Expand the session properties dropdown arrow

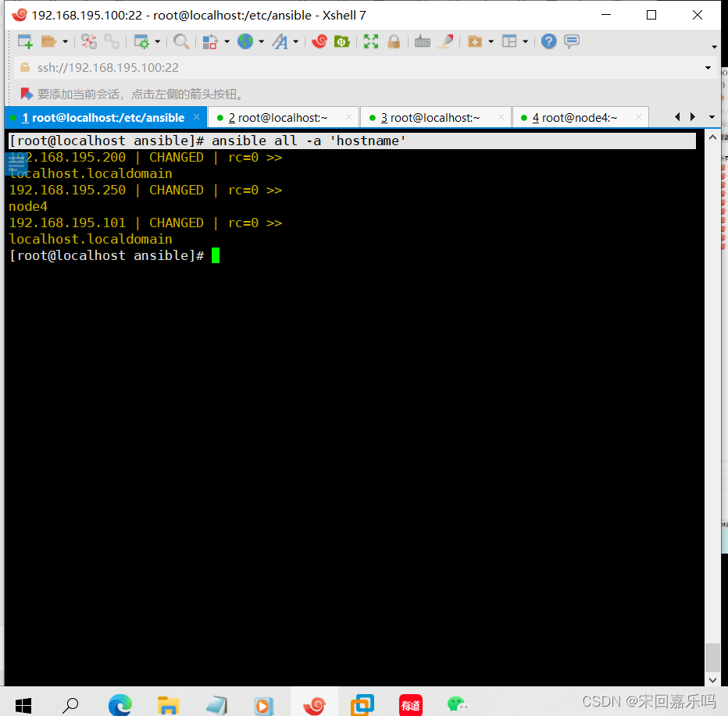tap(157, 41)
